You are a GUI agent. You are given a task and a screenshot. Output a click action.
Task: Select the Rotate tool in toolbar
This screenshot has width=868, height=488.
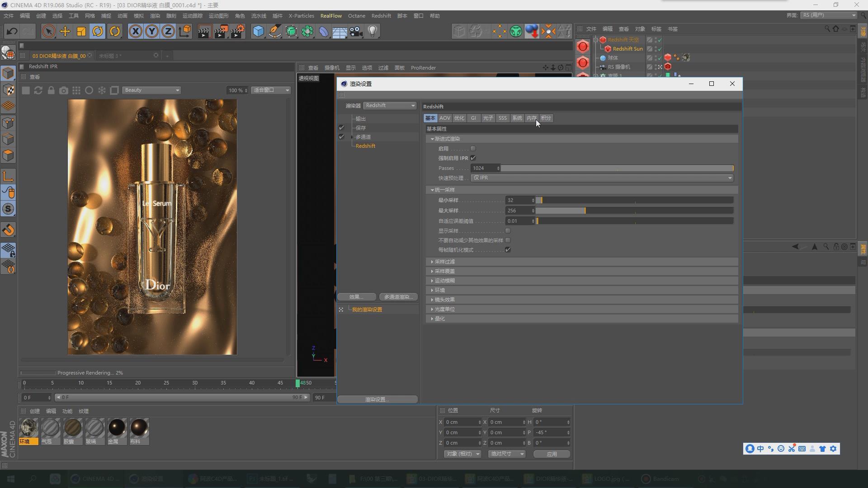pyautogui.click(x=98, y=32)
